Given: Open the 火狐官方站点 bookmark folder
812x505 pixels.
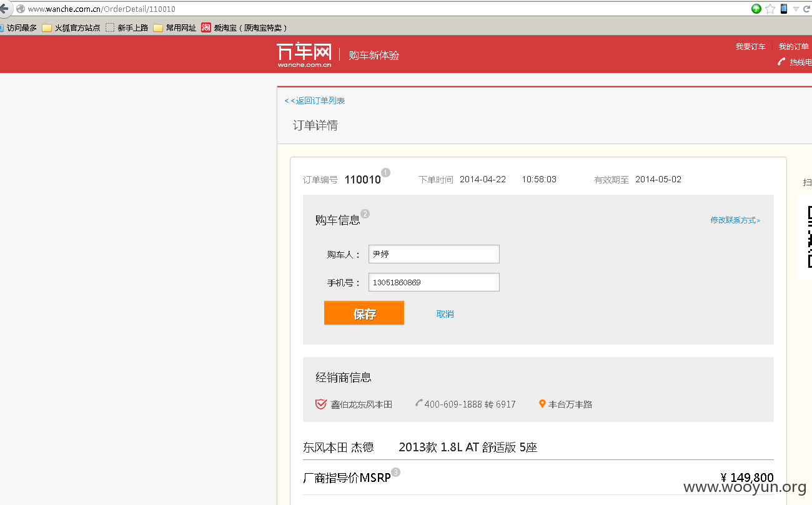Looking at the screenshot, I should [71, 28].
